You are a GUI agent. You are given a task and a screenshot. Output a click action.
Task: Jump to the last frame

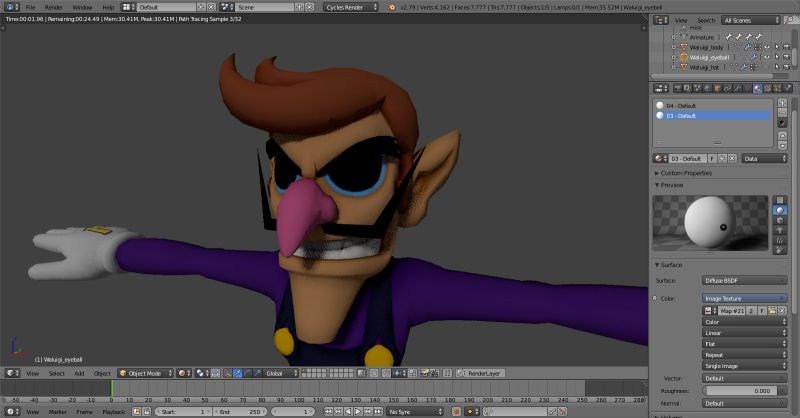click(x=378, y=411)
